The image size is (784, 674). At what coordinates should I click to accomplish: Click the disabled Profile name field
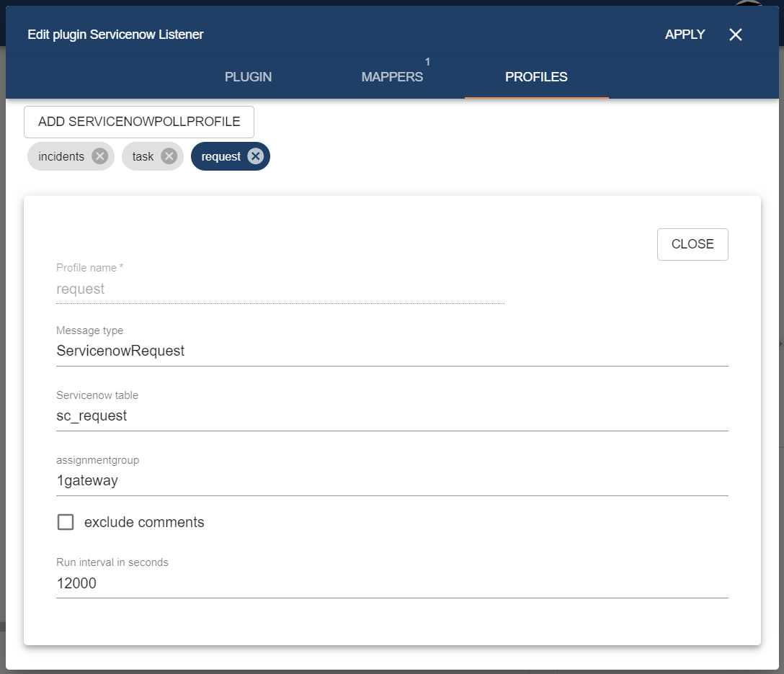pos(280,289)
